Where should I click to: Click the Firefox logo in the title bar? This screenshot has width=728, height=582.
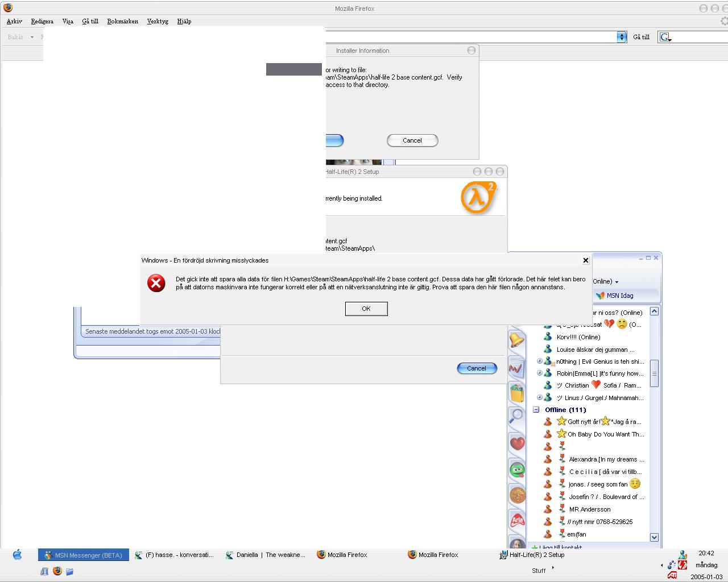(8, 8)
